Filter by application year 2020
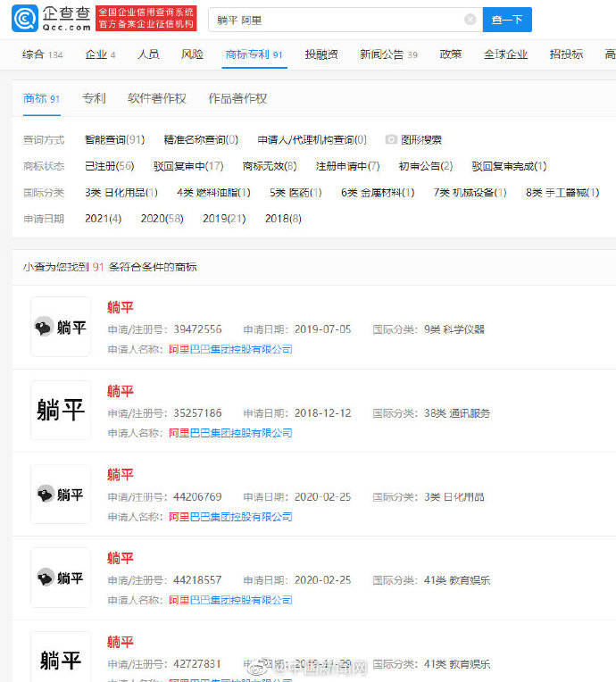 pyautogui.click(x=162, y=218)
